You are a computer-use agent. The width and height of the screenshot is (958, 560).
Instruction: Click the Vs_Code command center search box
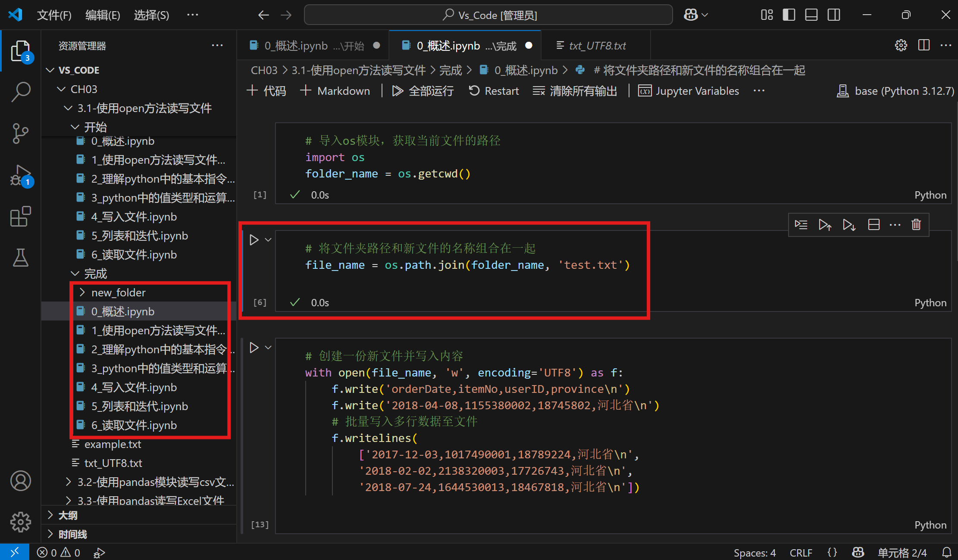point(488,15)
